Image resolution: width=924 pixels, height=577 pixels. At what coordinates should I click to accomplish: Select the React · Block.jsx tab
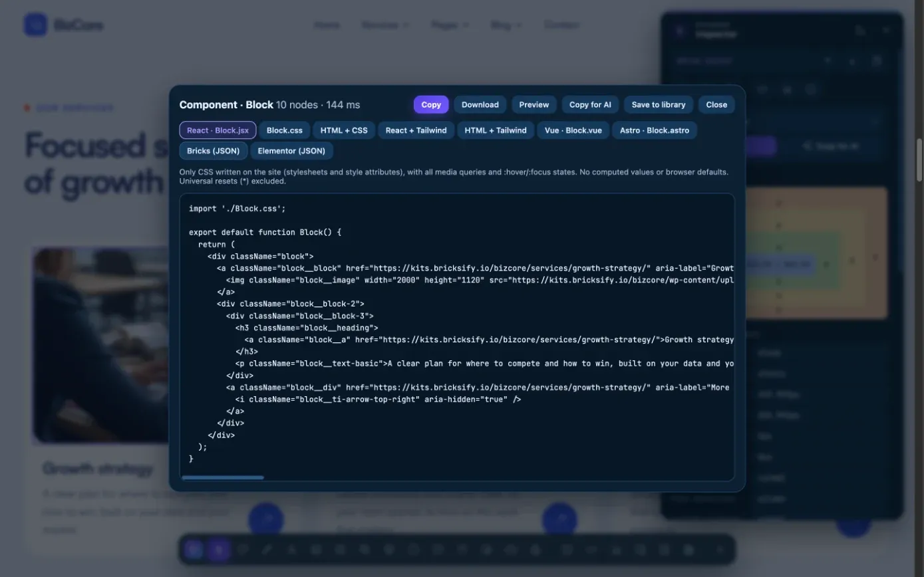218,130
